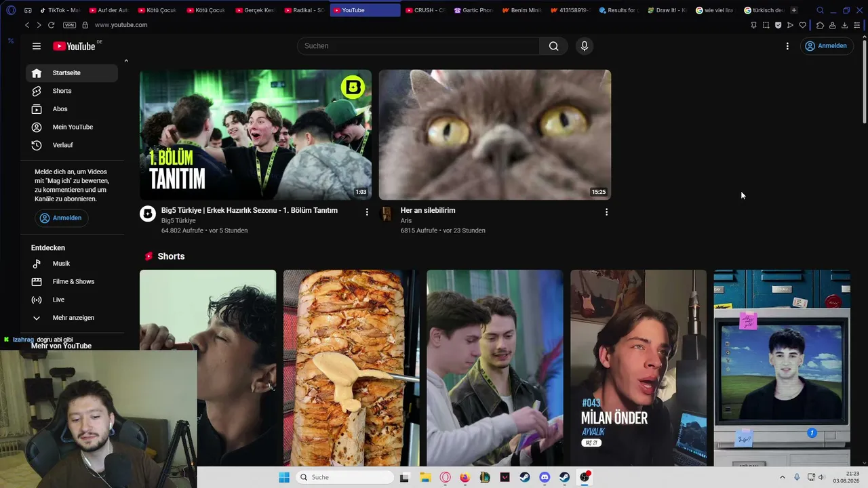
Task: Open Musik in the Entdecken section
Action: (72, 264)
